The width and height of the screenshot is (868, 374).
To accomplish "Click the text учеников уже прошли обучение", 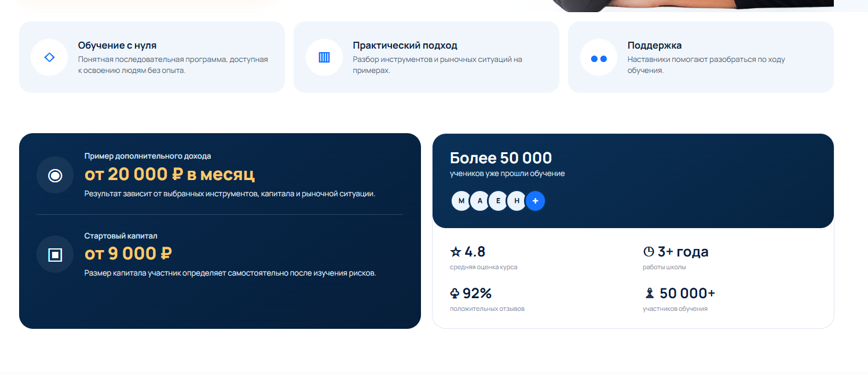I will pos(507,174).
